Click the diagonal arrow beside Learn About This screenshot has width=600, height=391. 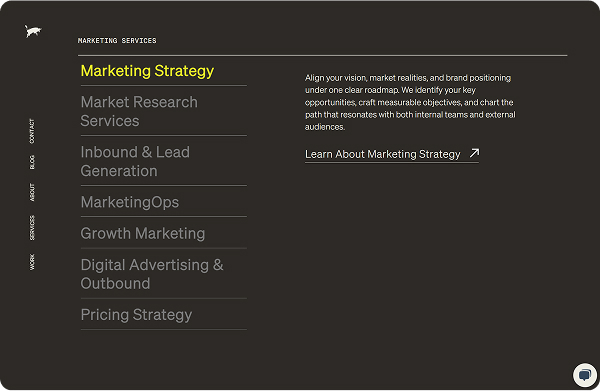[474, 153]
